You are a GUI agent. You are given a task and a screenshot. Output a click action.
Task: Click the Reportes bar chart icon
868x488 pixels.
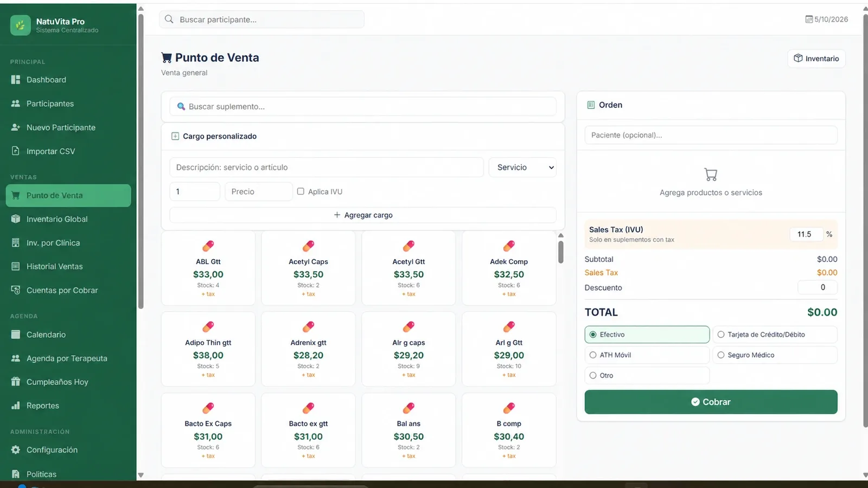coord(16,406)
